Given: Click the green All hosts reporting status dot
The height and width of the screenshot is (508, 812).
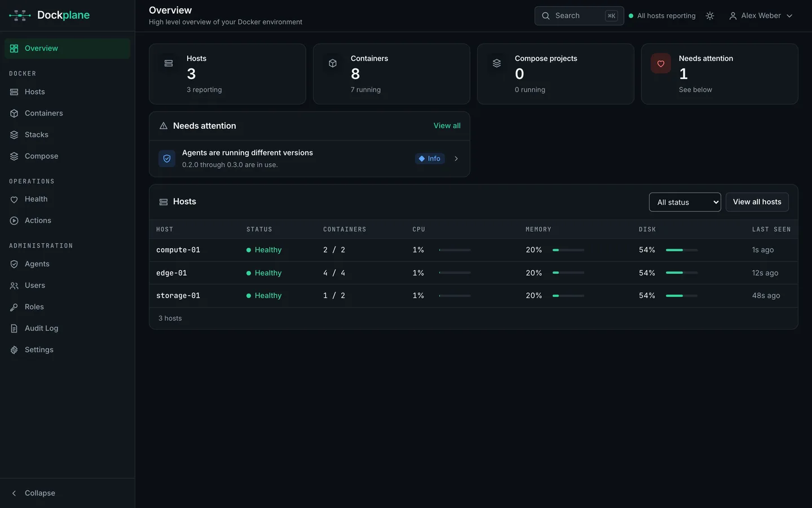Looking at the screenshot, I should coord(631,16).
